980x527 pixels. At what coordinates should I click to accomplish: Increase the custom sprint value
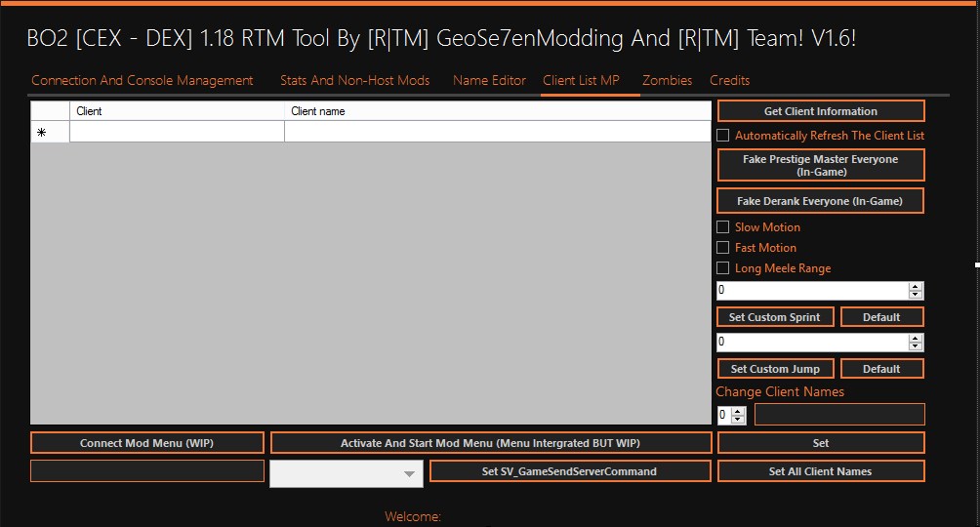coord(916,286)
